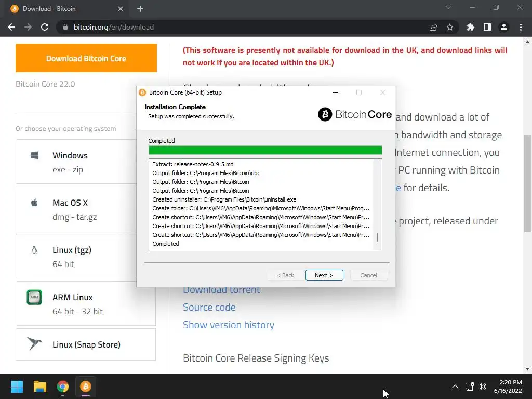
Task: Bookmark this page with star icon
Action: [x=450, y=27]
